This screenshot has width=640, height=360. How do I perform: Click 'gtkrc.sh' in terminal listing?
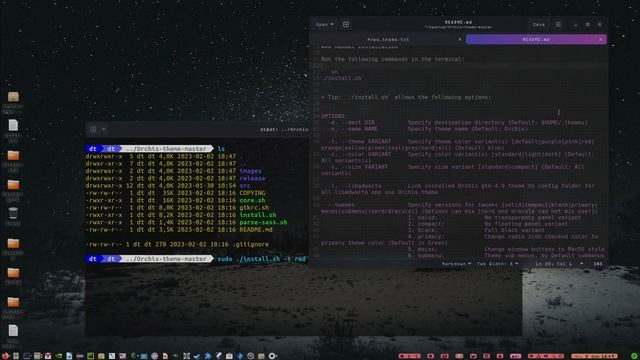(254, 208)
